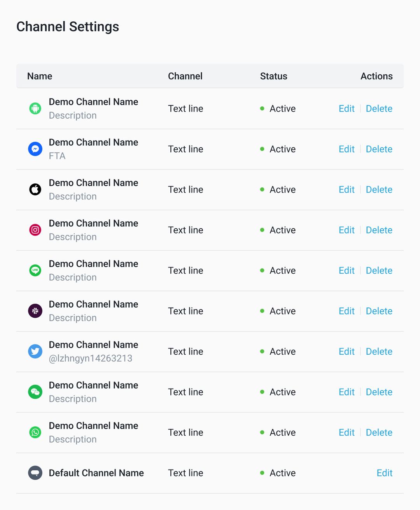
Task: Select the Apple channel icon
Action: pyautogui.click(x=35, y=189)
